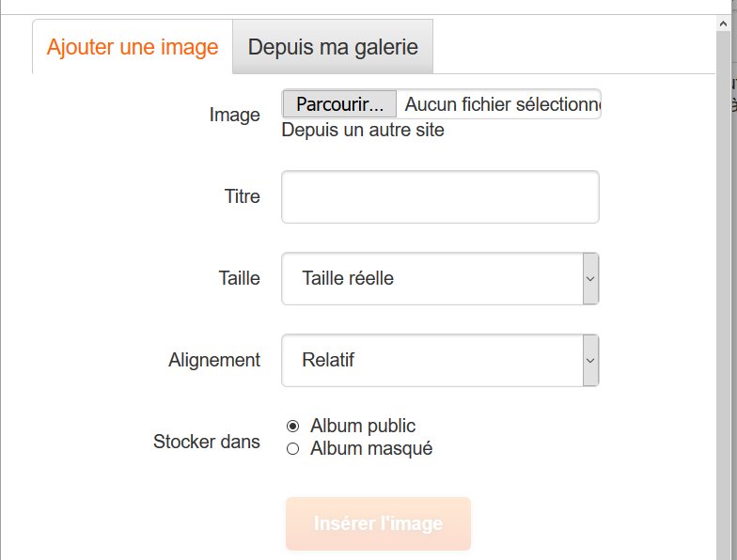
Task: Follow the Depuis un autre site link
Action: pyautogui.click(x=363, y=130)
